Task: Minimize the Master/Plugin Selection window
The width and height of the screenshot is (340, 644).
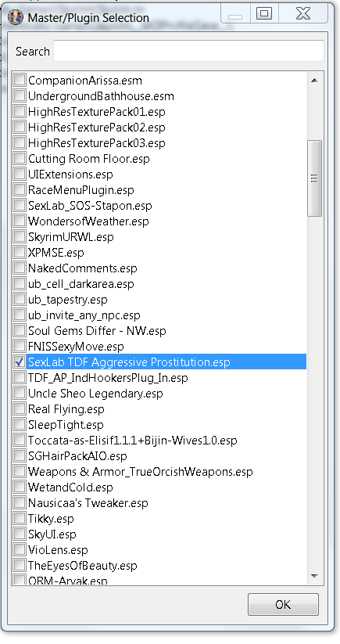Action: click(x=235, y=13)
